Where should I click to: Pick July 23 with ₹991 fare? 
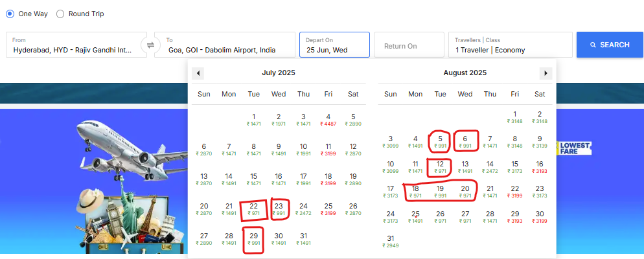pos(279,209)
